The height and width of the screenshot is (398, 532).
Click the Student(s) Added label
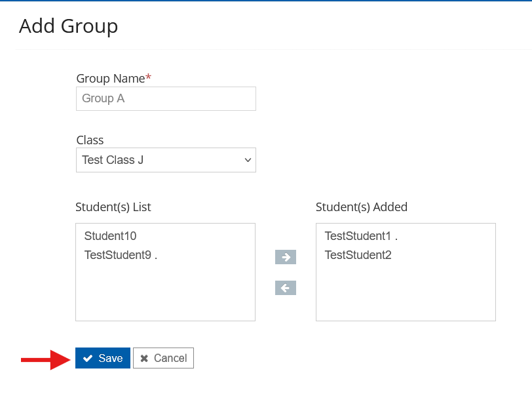[362, 207]
